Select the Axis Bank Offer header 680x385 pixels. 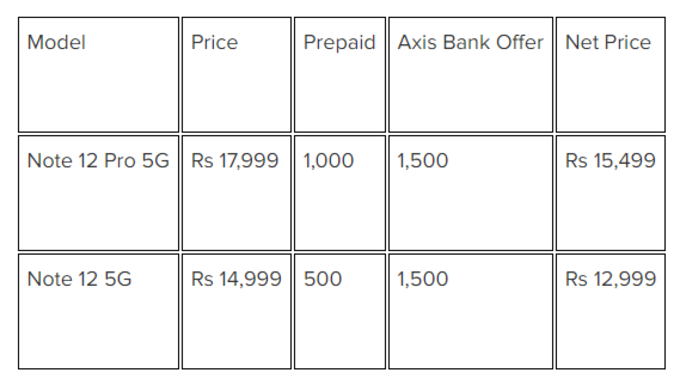471,75
